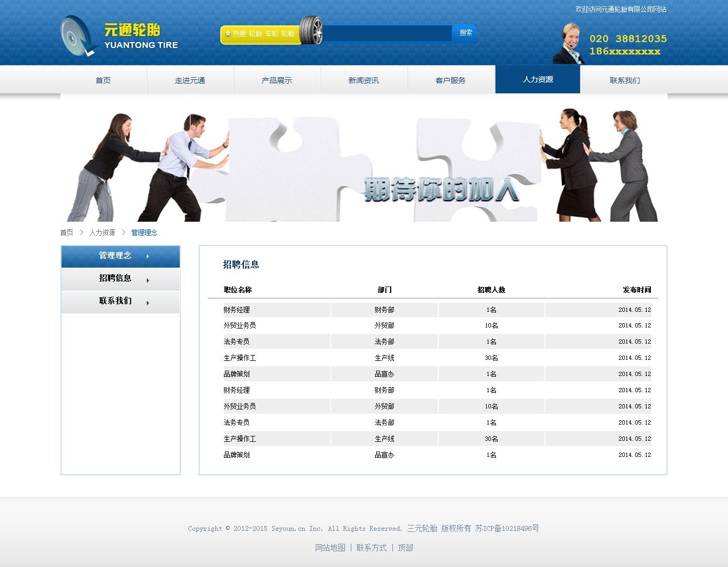Click the 招聘信息 section heading

241,264
